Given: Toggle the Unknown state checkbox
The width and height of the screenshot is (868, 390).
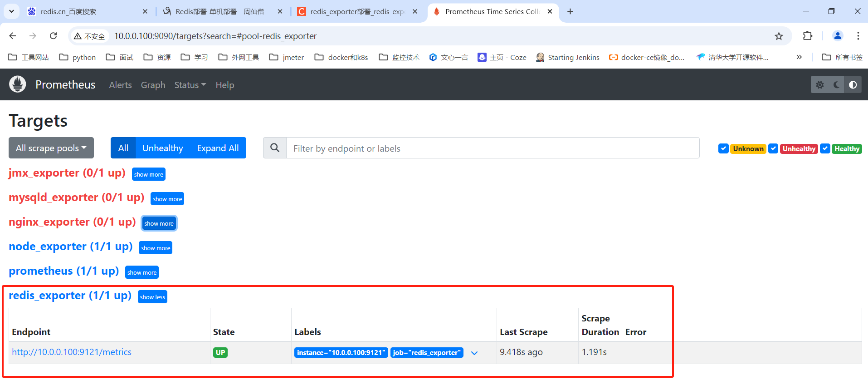Looking at the screenshot, I should (723, 148).
